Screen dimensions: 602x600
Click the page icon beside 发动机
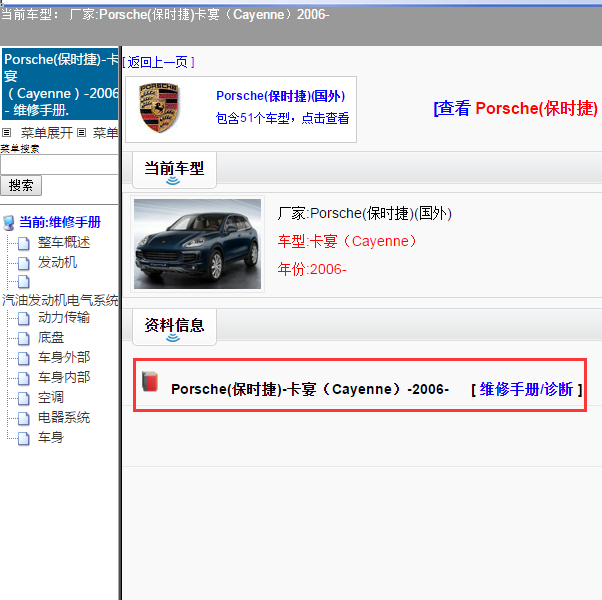click(24, 263)
